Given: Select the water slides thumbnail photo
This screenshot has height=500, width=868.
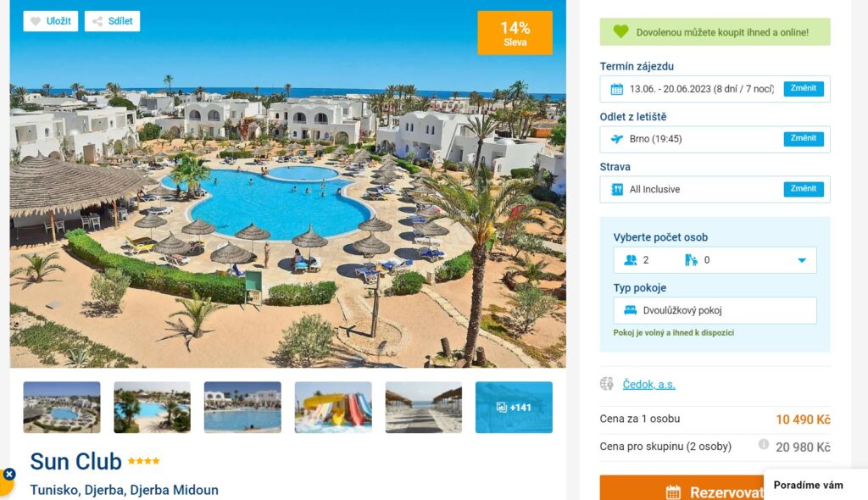Looking at the screenshot, I should point(333,407).
